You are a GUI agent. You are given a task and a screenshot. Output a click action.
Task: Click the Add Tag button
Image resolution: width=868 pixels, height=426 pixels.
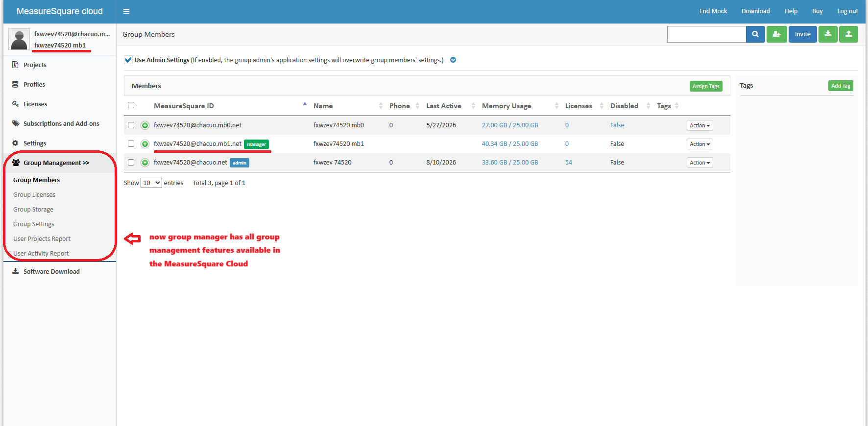pos(841,86)
